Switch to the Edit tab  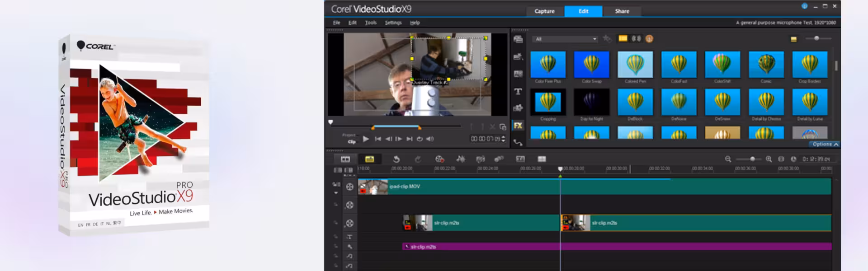[x=584, y=11]
